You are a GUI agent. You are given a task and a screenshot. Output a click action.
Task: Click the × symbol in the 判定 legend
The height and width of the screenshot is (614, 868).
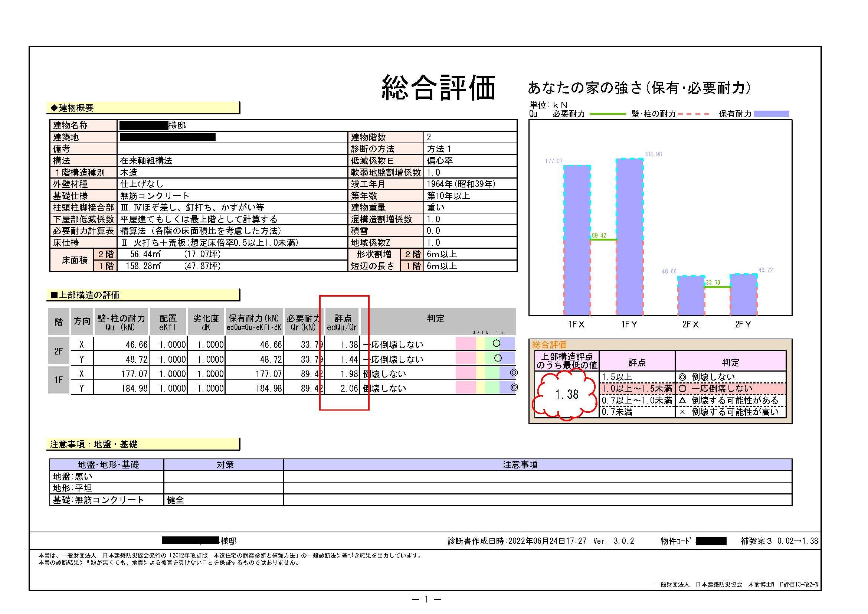[682, 412]
